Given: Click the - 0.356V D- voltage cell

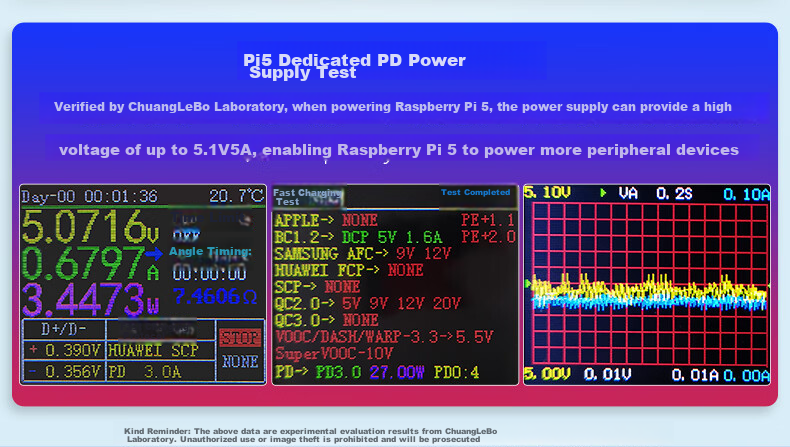Looking at the screenshot, I should point(64,372).
